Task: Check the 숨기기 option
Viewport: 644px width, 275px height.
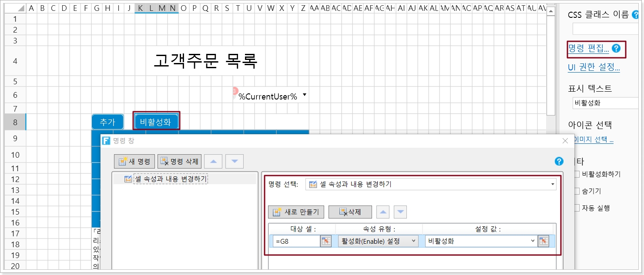Action: tap(577, 191)
